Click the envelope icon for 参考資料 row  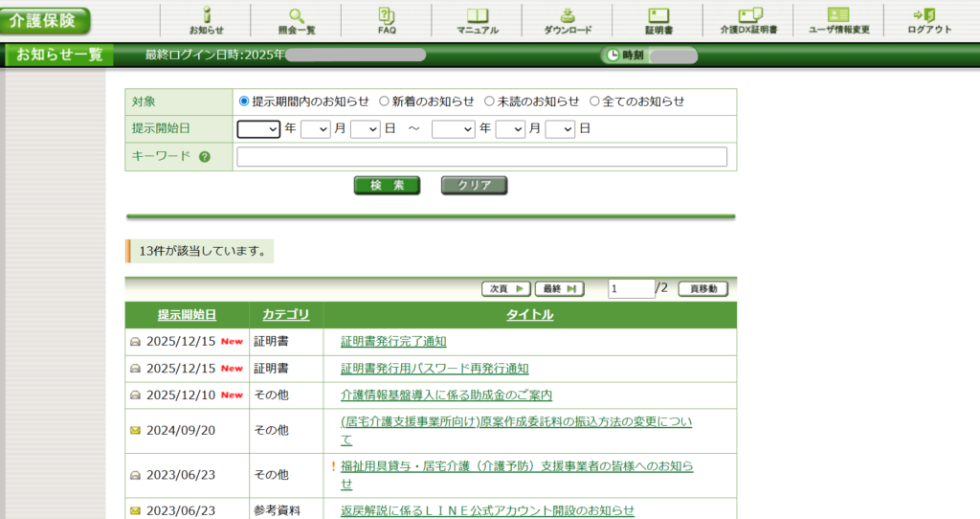[x=135, y=511]
